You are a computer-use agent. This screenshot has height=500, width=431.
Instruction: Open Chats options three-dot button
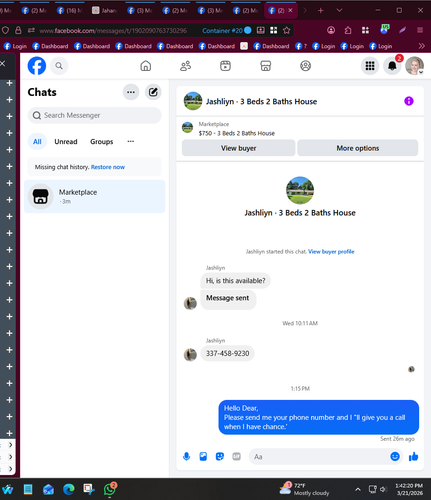[x=131, y=92]
